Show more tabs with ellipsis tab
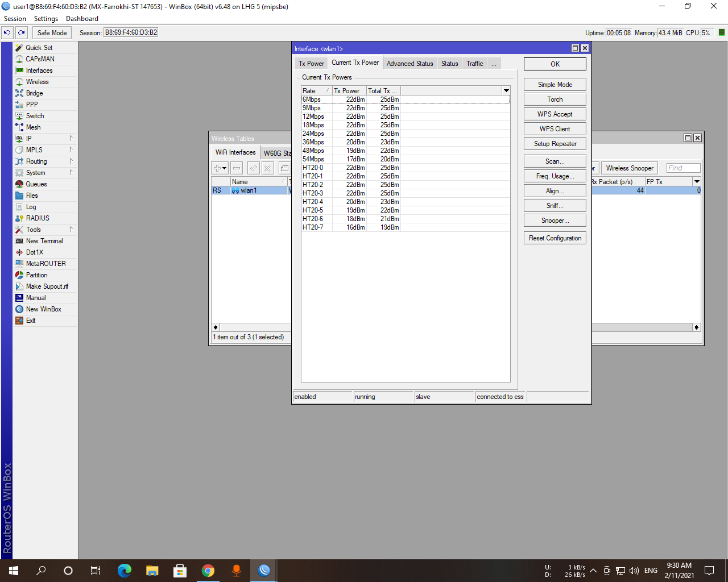 494,64
